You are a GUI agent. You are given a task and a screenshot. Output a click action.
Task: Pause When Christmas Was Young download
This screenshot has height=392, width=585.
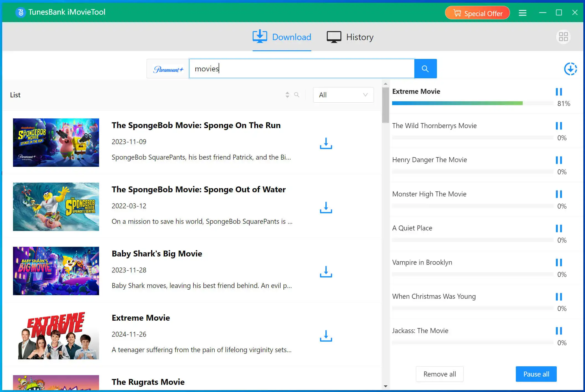pyautogui.click(x=559, y=297)
